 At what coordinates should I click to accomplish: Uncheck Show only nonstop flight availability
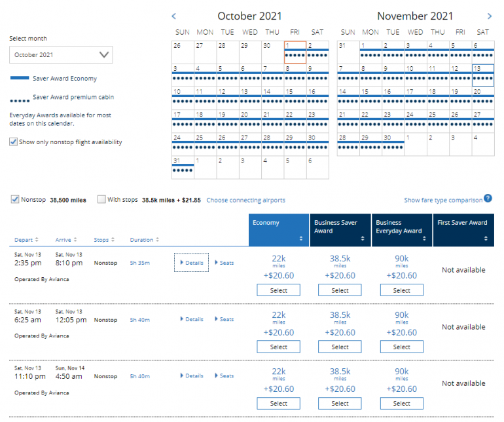coord(14,142)
